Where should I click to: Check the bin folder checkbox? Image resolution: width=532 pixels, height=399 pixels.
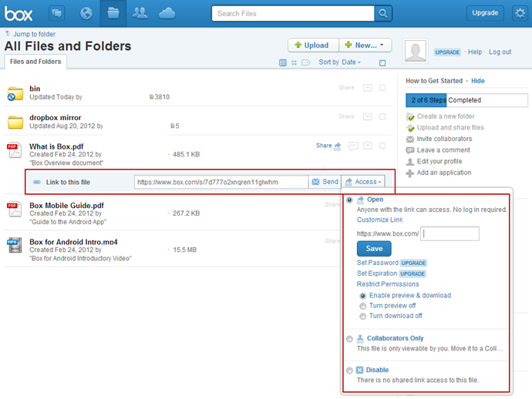coord(382,88)
